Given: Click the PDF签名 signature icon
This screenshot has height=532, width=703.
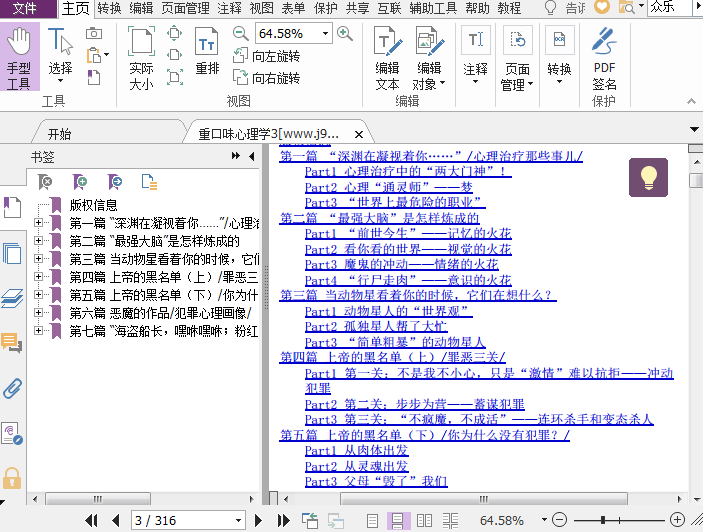Looking at the screenshot, I should pos(604,58).
